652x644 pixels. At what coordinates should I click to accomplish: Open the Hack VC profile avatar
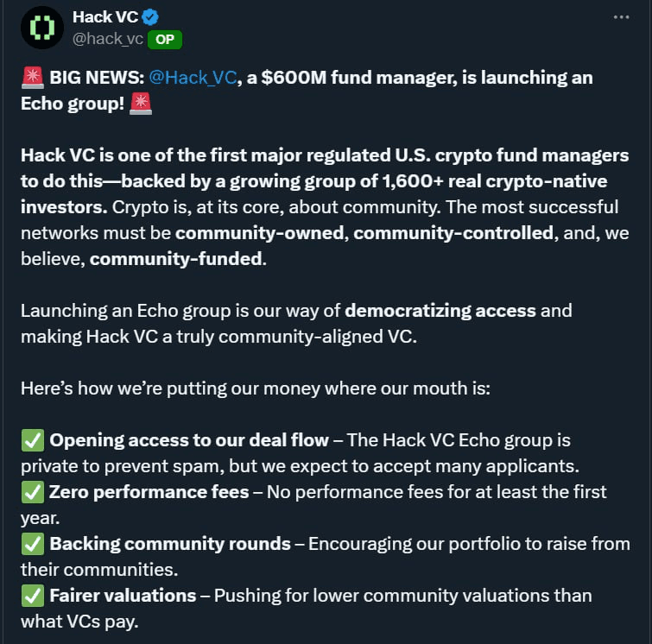42,28
